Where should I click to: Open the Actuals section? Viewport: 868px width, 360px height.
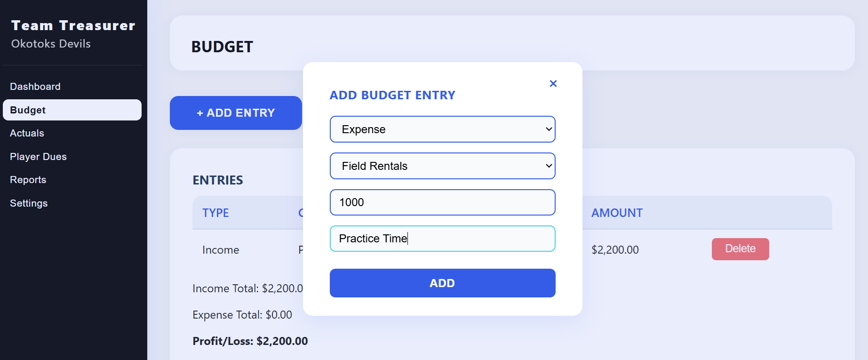[27, 133]
